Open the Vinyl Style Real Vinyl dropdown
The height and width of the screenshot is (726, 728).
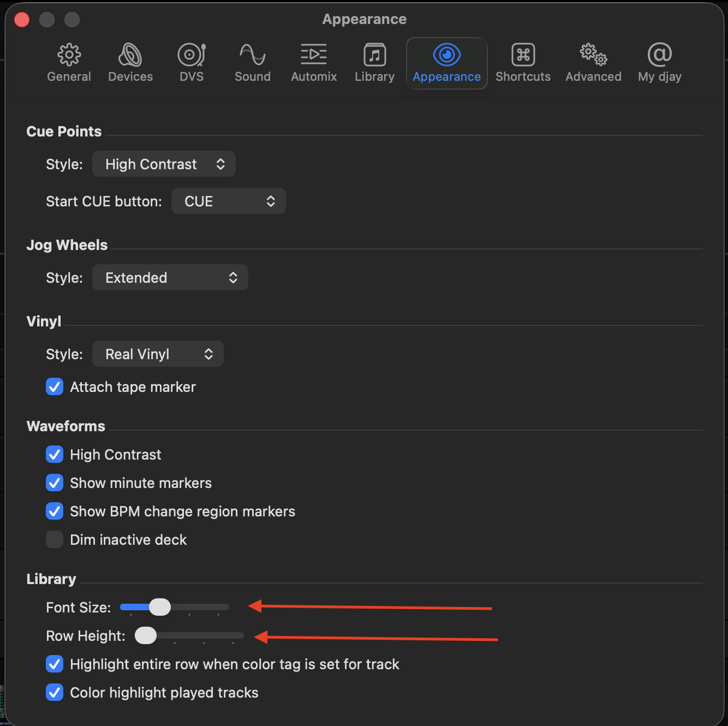pos(158,354)
